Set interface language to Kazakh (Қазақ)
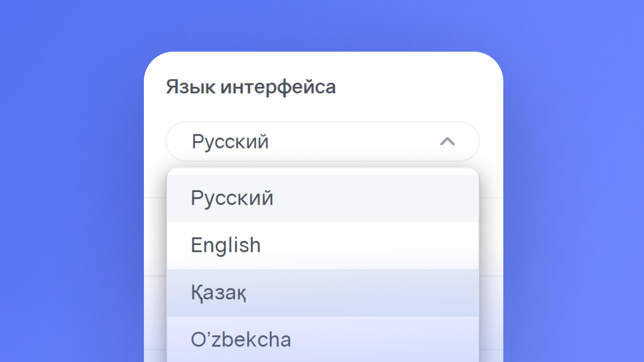Viewport: 644px width, 362px height. pyautogui.click(x=219, y=293)
